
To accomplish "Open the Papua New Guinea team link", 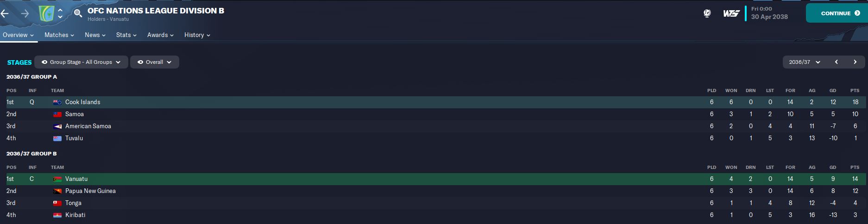I will [90, 191].
